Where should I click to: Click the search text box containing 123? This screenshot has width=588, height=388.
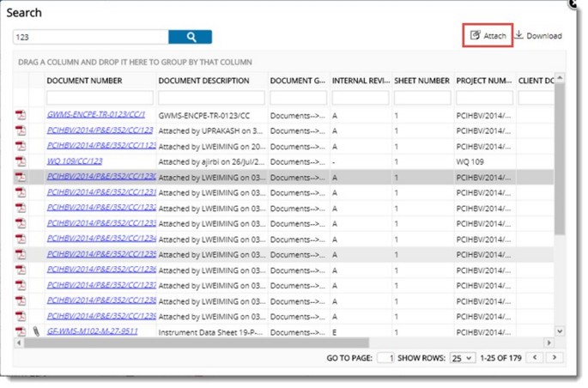(x=90, y=37)
